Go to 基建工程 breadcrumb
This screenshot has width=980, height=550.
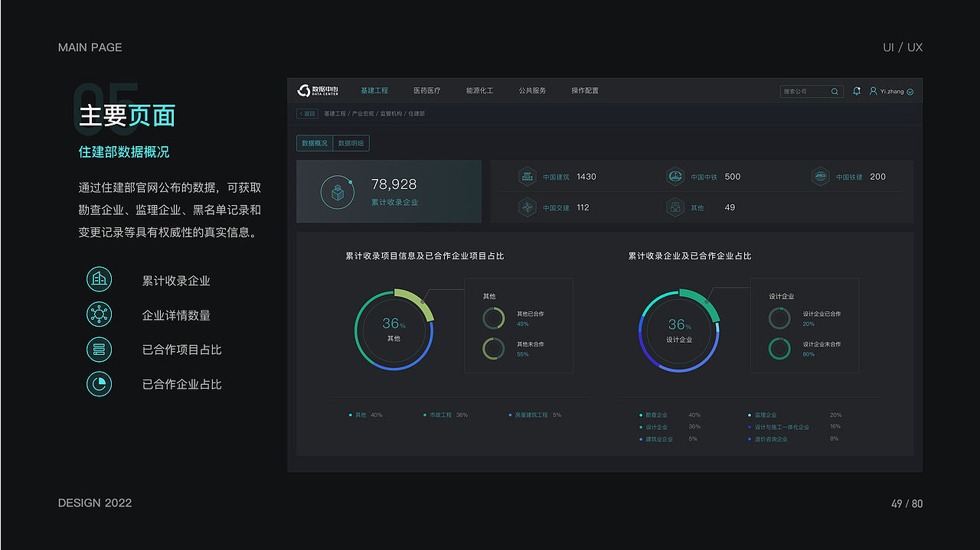click(x=335, y=114)
